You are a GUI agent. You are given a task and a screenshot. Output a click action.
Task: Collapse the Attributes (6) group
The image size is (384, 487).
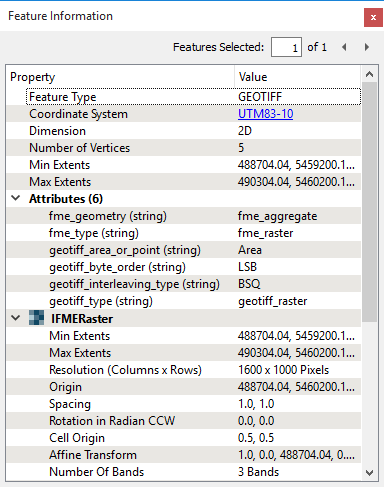[x=15, y=199]
